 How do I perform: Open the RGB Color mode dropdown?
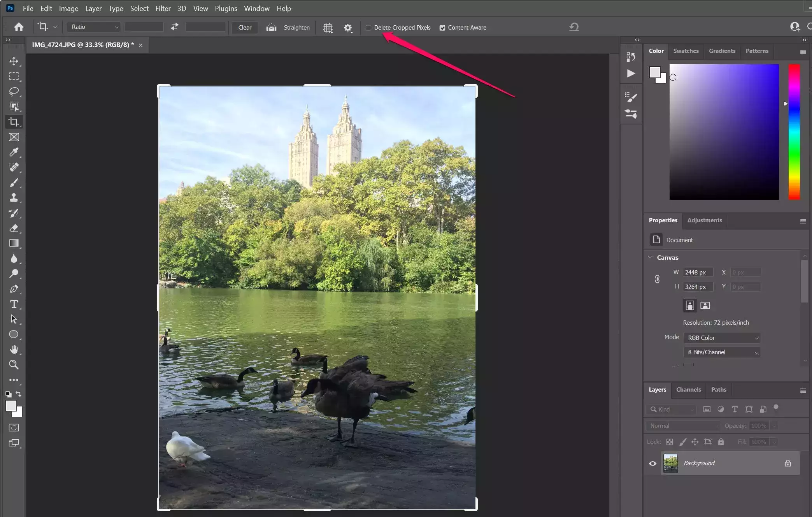[722, 338]
